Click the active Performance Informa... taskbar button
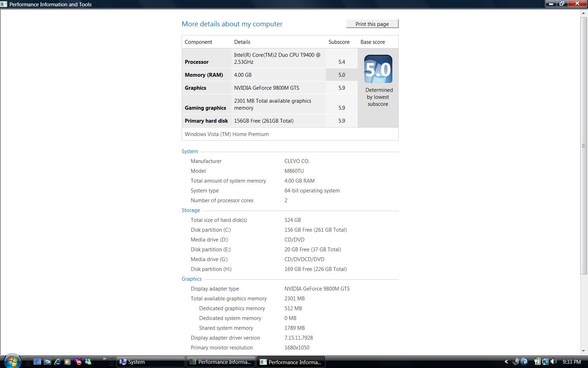Viewport: 588px width, 368px height. [x=291, y=362]
